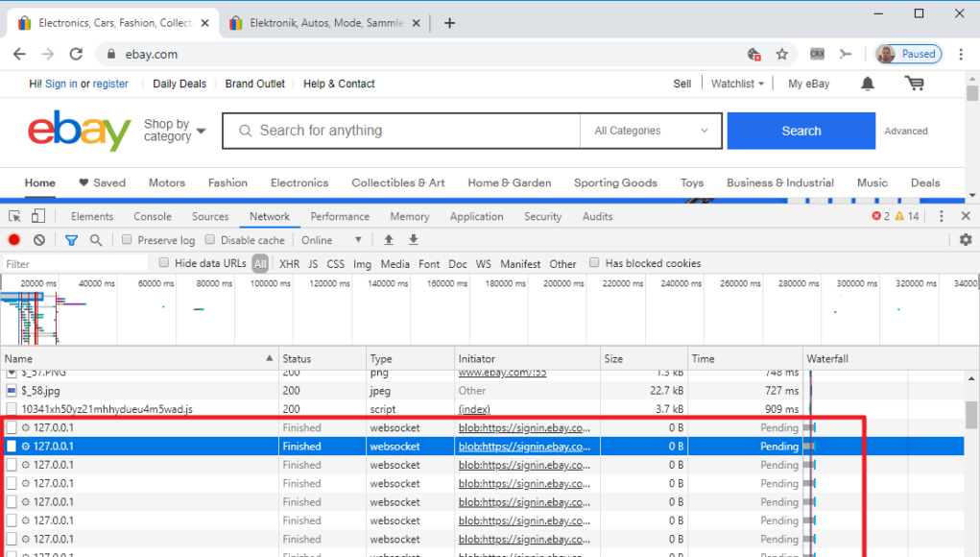Go to the Motors category
Viewport: 980px width, 557px height.
[x=167, y=183]
